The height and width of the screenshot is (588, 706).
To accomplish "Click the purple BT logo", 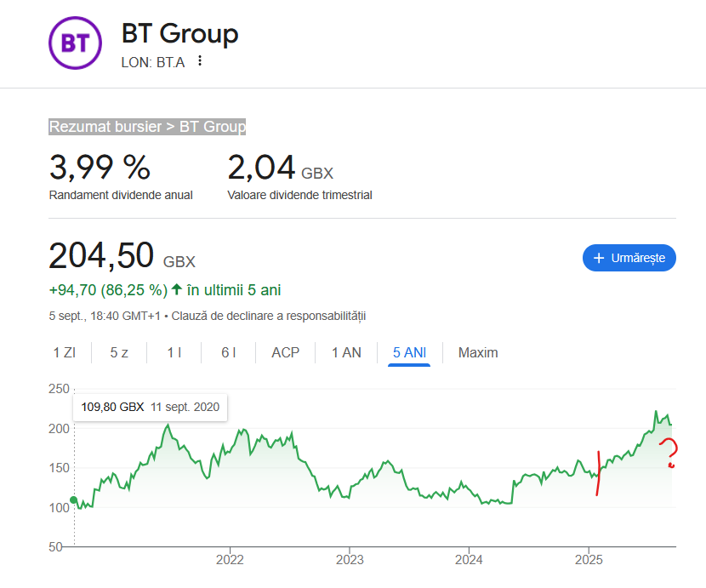I will 75,43.
